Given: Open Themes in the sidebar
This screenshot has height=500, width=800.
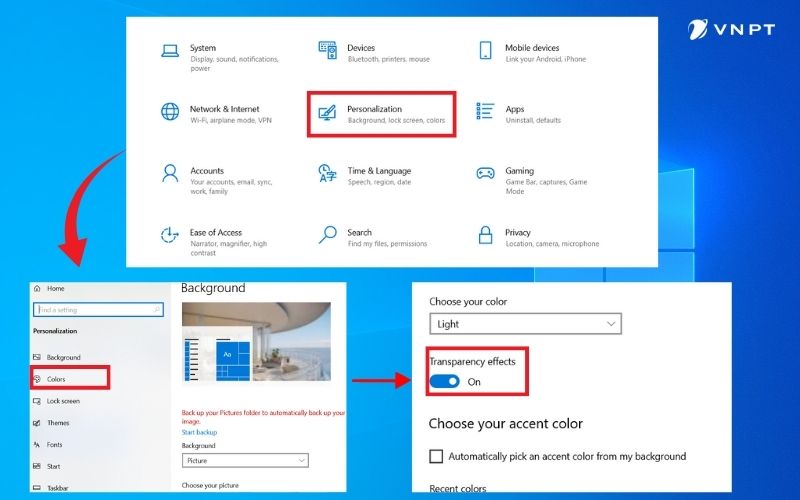Looking at the screenshot, I should pos(58,423).
